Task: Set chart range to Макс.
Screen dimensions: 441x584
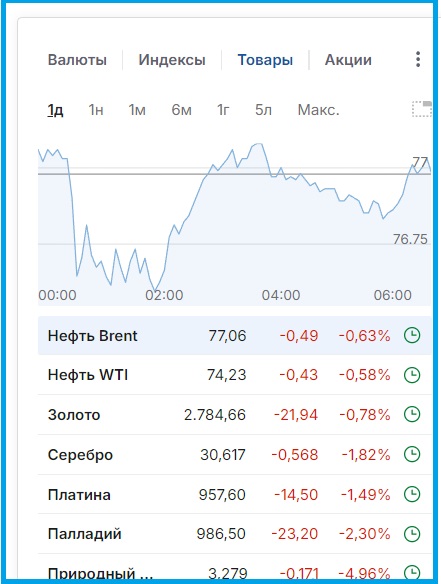Action: click(318, 110)
